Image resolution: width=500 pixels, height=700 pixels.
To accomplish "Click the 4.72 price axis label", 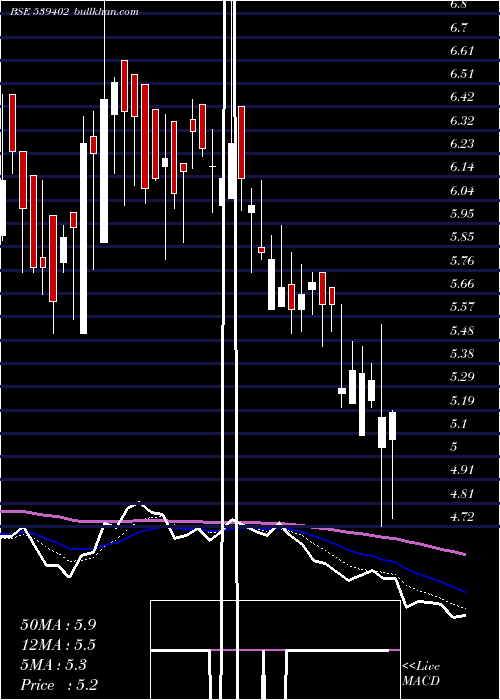I will (462, 517).
